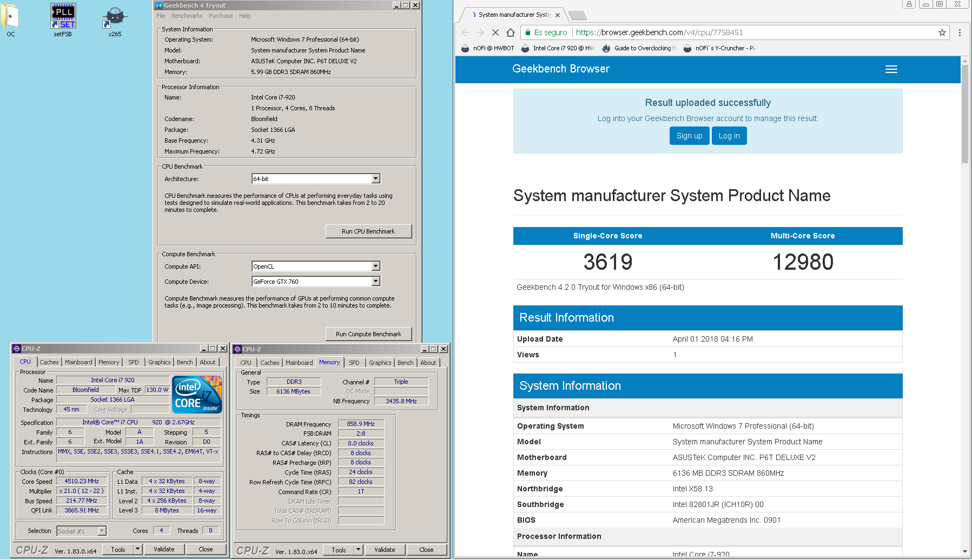Click the Geekbench 4 Tryout title bar icon

click(x=159, y=5)
